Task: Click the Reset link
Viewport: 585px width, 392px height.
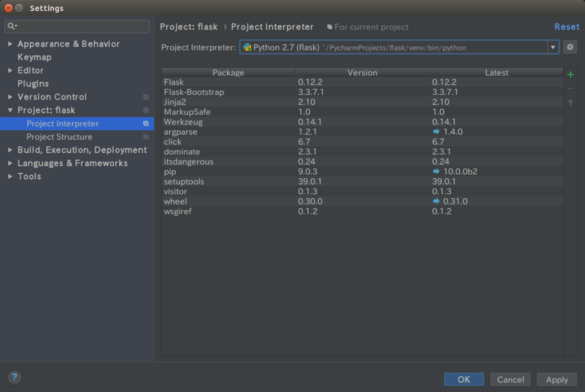Action: 567,27
